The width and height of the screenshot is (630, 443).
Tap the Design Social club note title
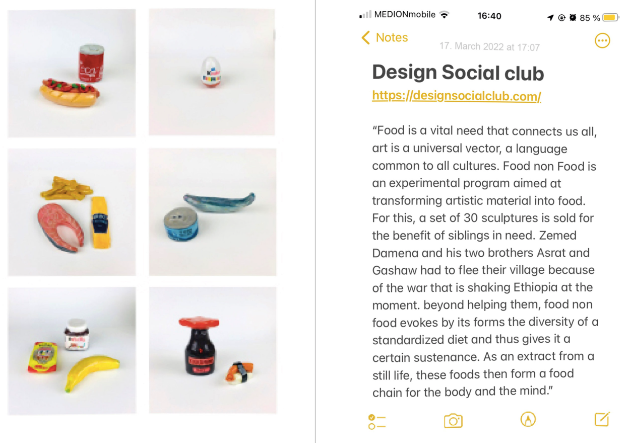[x=458, y=73]
